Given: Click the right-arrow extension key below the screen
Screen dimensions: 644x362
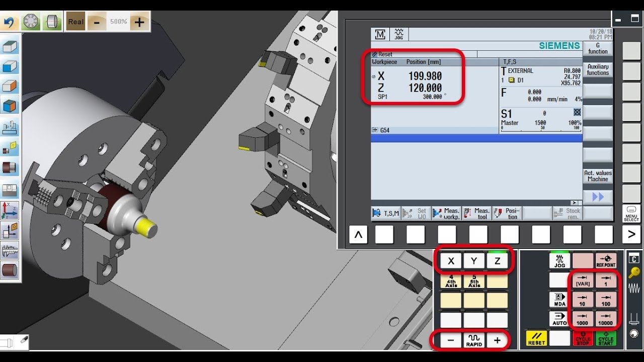Looking at the screenshot, I should [x=631, y=234].
